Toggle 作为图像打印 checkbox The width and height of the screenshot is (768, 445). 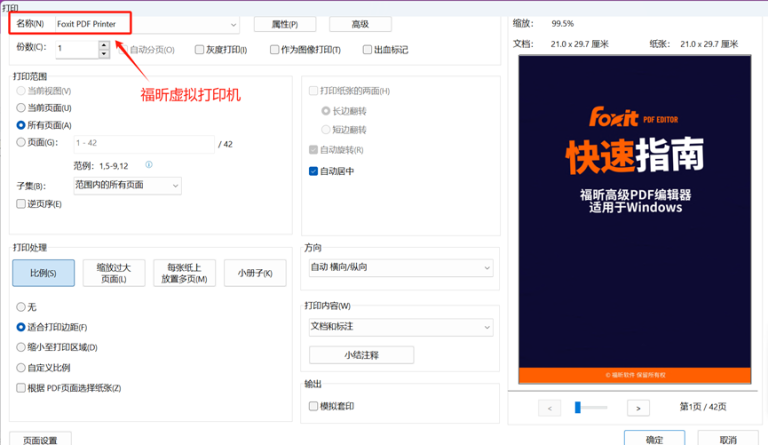tap(274, 49)
